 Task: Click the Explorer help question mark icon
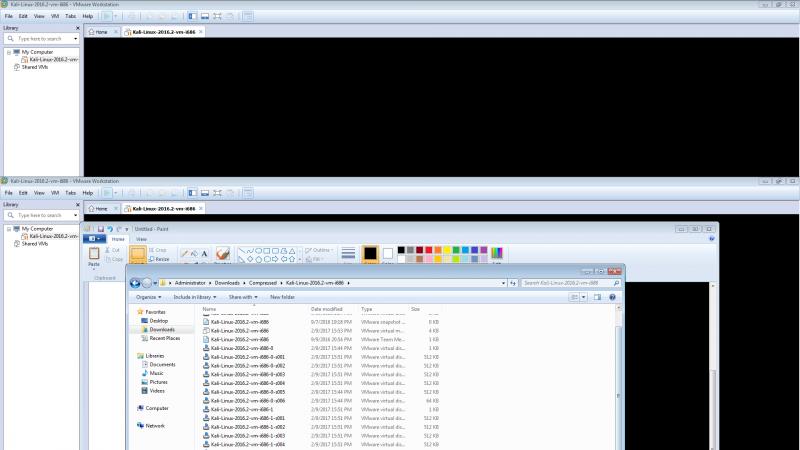612,297
